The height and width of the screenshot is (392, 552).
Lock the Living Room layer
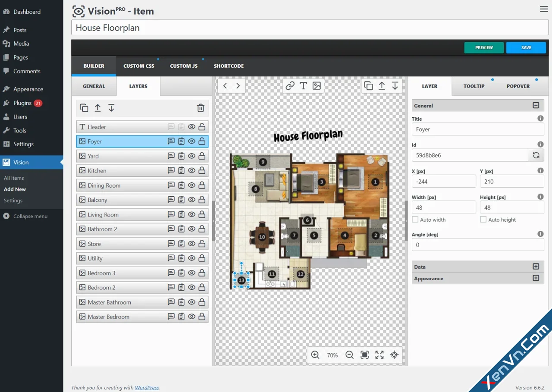point(202,214)
